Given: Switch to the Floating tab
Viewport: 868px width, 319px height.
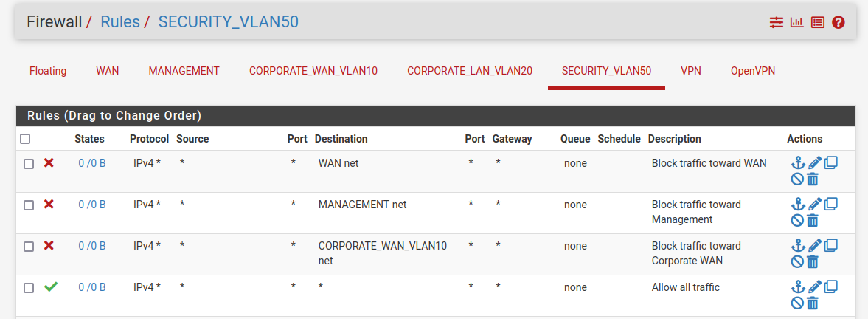Looking at the screenshot, I should coord(48,71).
